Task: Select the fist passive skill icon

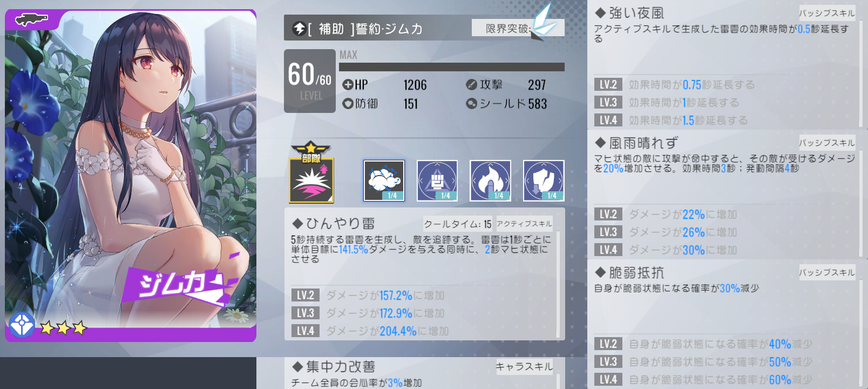Action: tap(437, 180)
